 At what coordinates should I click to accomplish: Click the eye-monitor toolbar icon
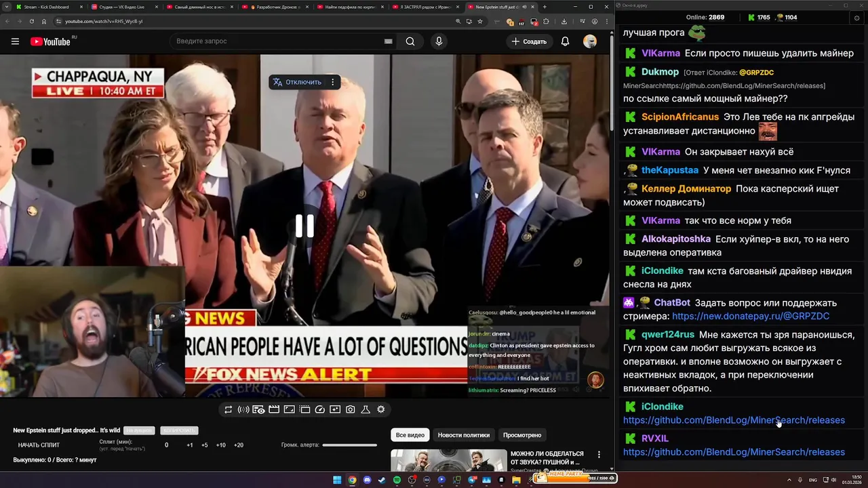click(x=258, y=409)
